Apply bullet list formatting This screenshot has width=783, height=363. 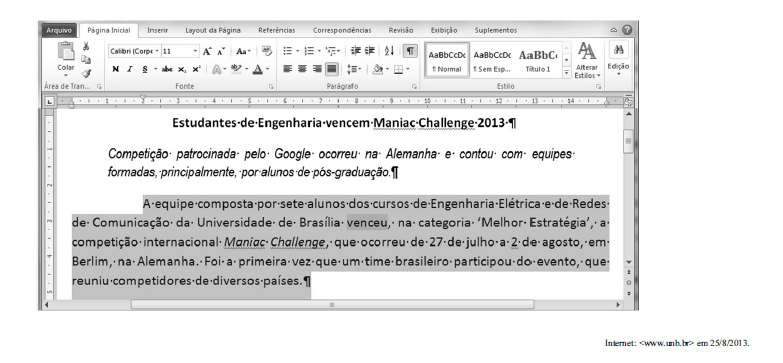[x=288, y=51]
